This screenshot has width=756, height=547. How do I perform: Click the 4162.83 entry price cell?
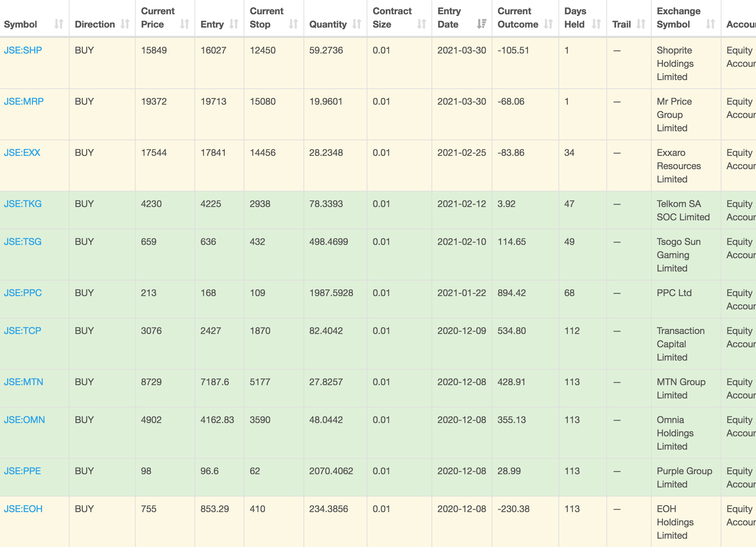coord(219,433)
